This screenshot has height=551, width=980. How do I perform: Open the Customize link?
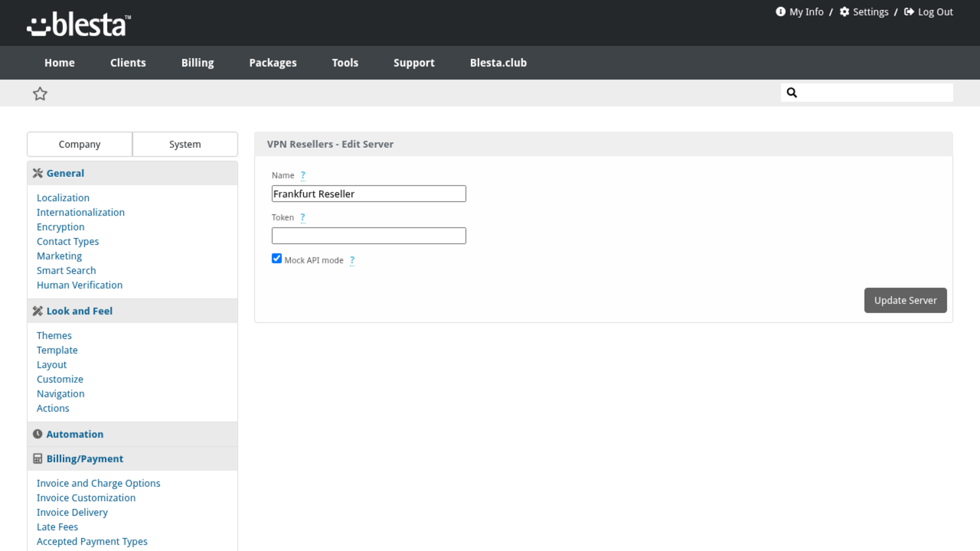point(60,379)
